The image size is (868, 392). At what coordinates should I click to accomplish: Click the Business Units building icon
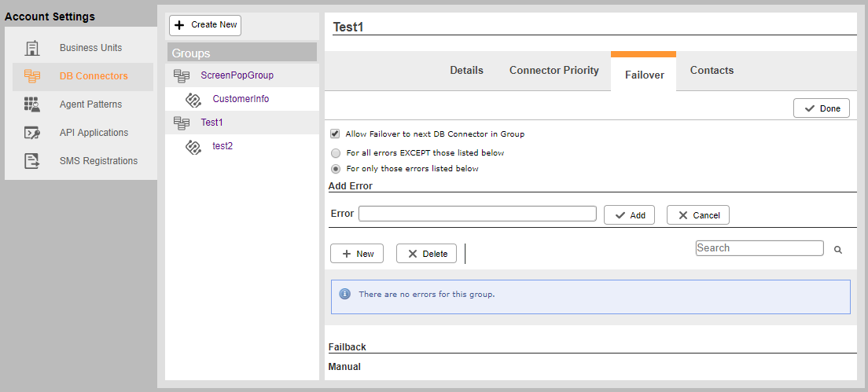(32, 48)
